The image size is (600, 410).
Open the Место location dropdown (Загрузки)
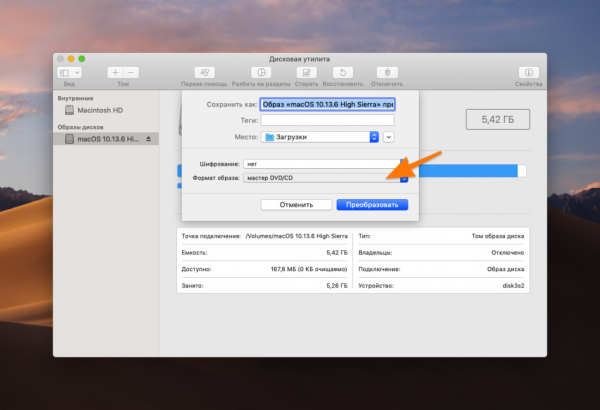coord(320,137)
